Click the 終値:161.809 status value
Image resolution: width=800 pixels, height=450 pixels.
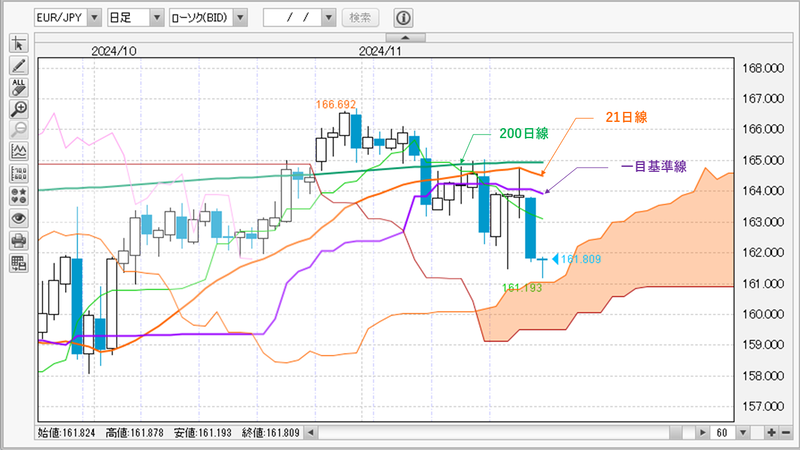click(x=271, y=433)
